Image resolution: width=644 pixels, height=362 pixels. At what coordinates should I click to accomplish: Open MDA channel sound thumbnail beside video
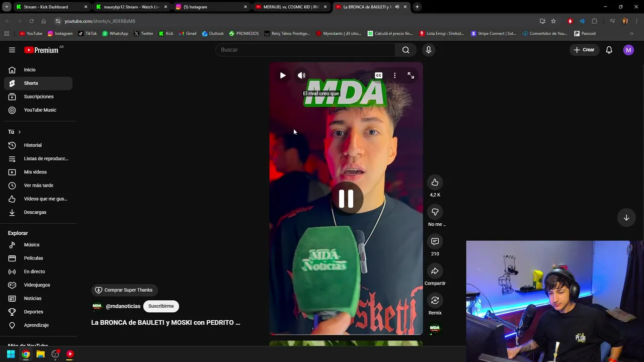[435, 328]
